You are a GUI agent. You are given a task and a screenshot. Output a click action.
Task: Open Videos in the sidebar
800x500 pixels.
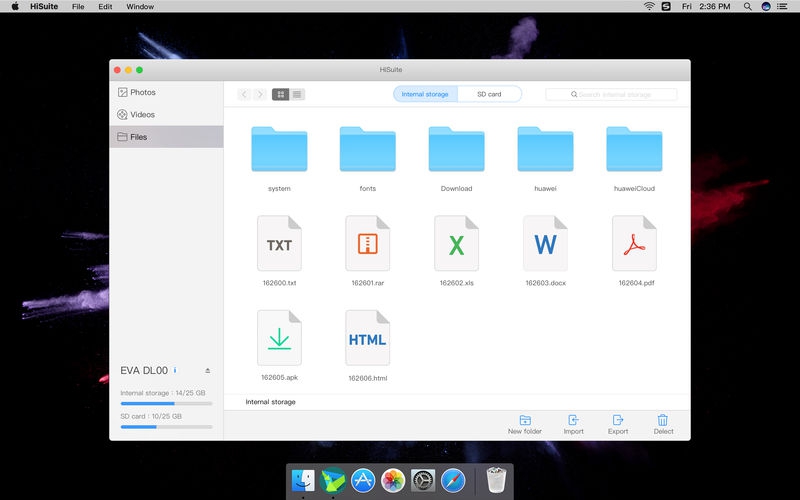tap(142, 114)
